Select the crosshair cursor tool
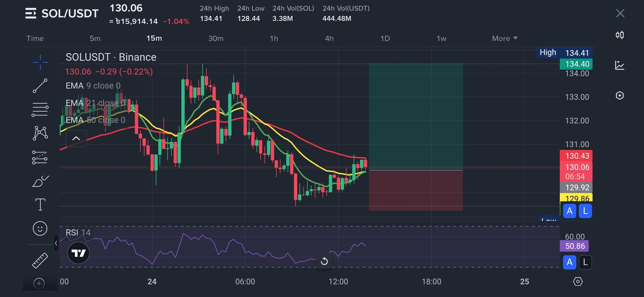The image size is (644, 297). point(40,62)
